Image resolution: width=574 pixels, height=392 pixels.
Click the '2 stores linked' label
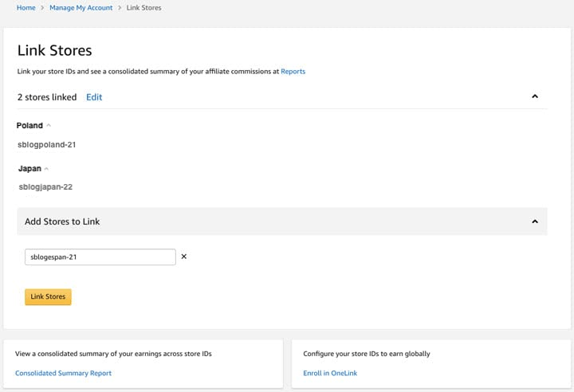[x=47, y=97]
